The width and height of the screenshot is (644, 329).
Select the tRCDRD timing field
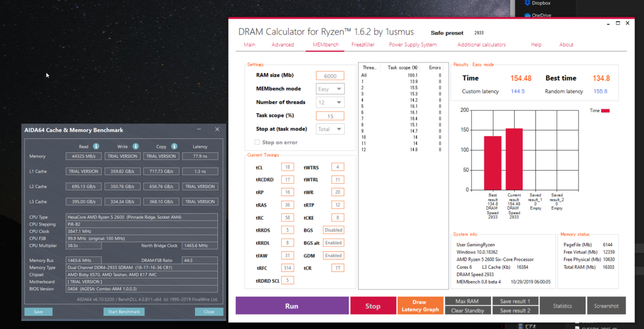click(288, 180)
